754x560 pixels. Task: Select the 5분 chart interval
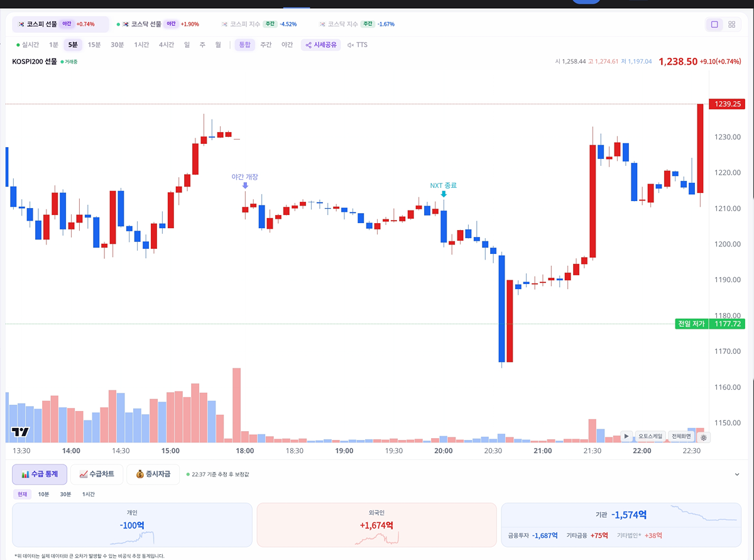[x=73, y=45]
